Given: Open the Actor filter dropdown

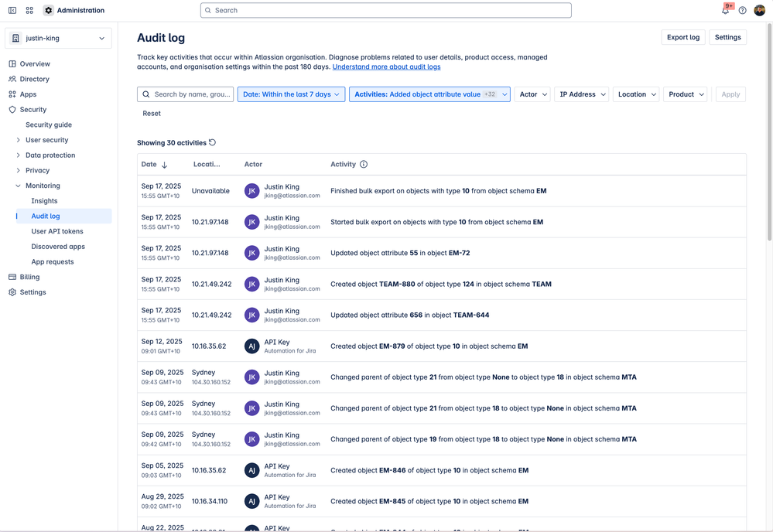Looking at the screenshot, I should click(x=532, y=94).
